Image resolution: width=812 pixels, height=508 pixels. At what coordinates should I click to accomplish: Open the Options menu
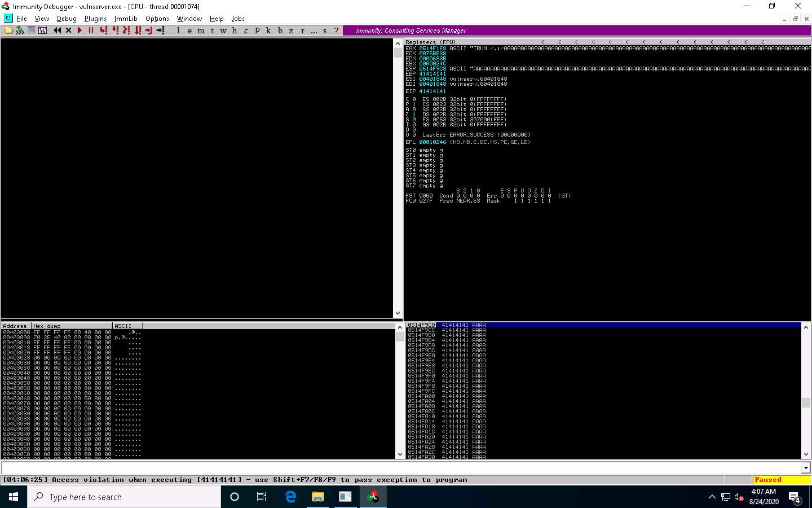pyautogui.click(x=157, y=19)
